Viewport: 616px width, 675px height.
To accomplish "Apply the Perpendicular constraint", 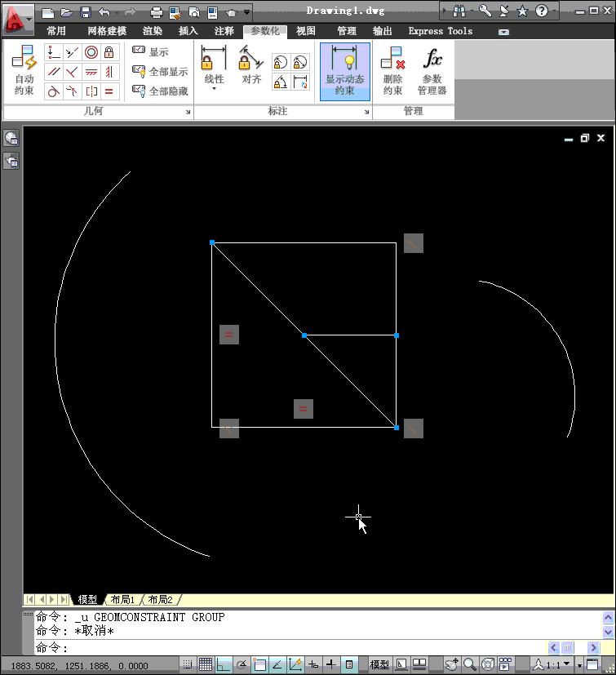I will point(72,72).
